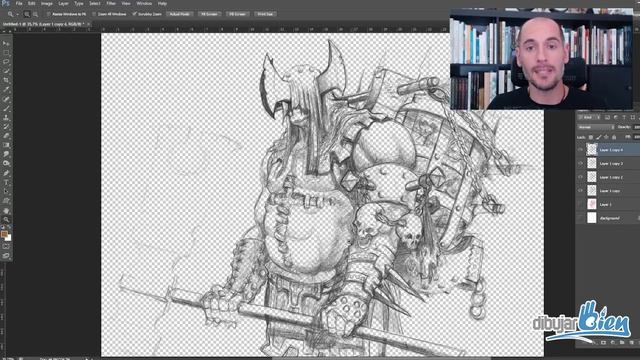This screenshot has width=640, height=360.
Task: Open the Filter menu
Action: [111, 3]
